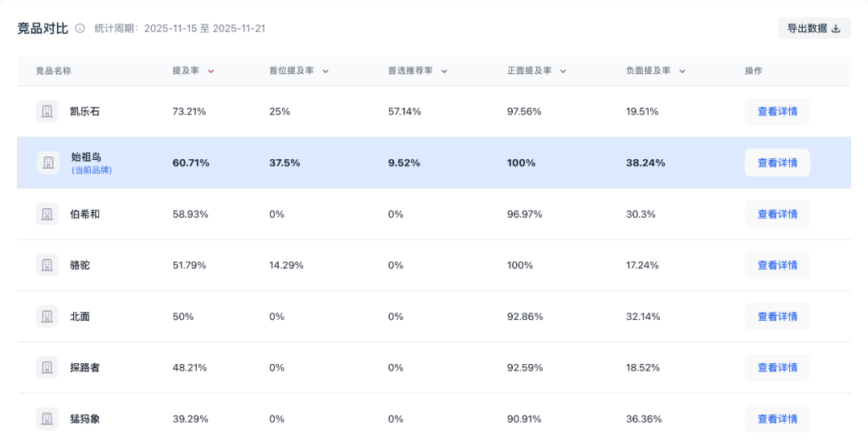Sort by the 正面提及率 column arrow
Image resolution: width=868 pixels, height=446 pixels.
tap(563, 72)
